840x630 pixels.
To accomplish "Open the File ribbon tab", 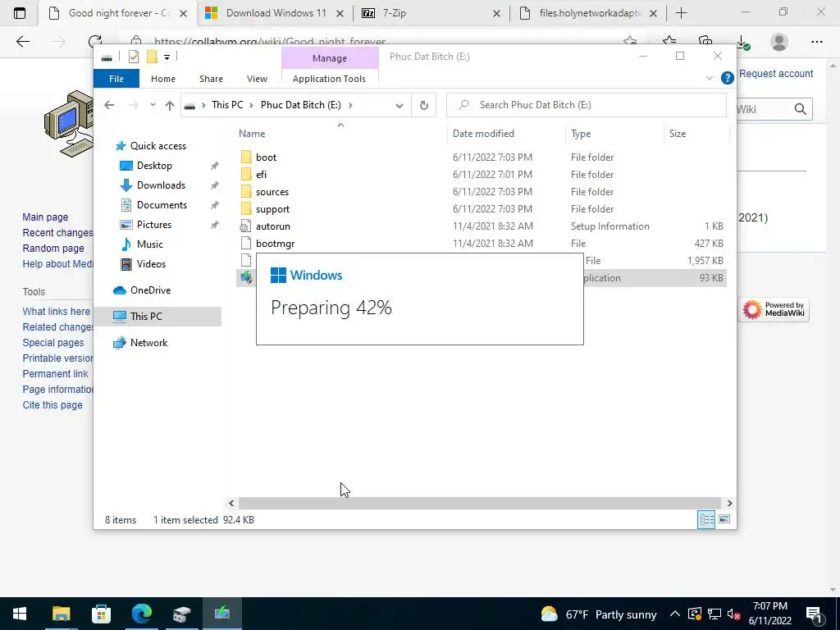I will click(x=116, y=79).
